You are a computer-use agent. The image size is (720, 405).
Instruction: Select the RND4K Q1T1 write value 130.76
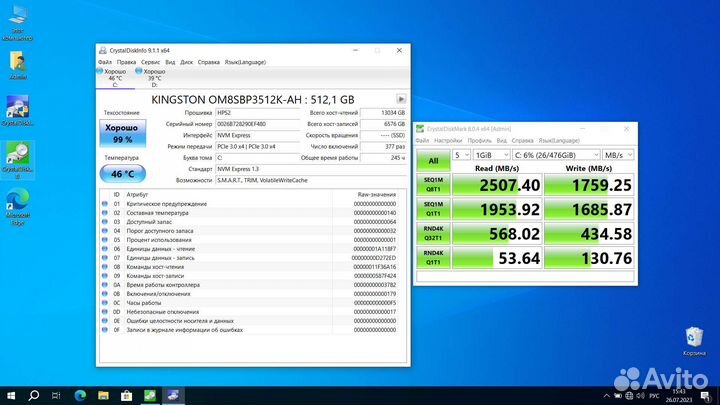[x=589, y=258]
